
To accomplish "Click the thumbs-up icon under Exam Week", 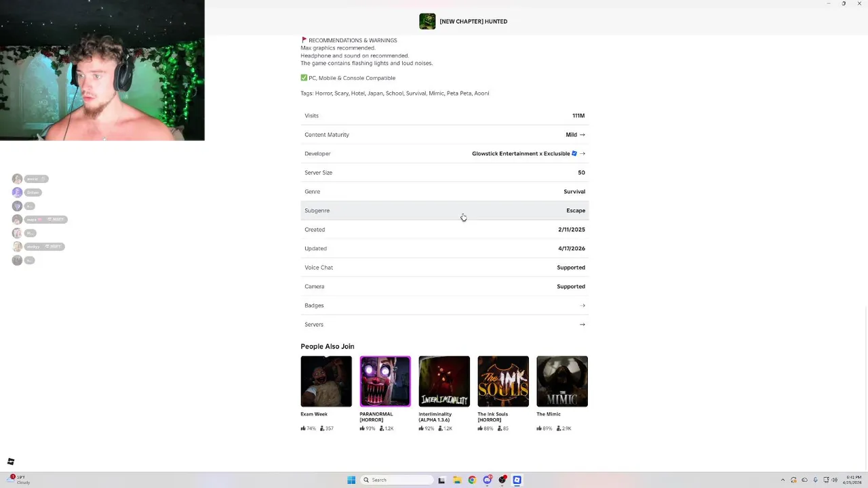I will pyautogui.click(x=303, y=428).
